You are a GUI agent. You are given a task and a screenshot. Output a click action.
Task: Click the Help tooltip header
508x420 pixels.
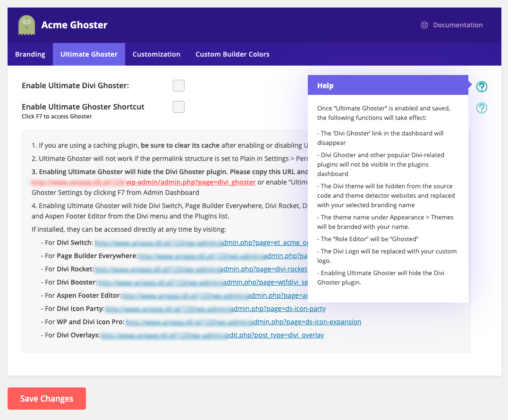388,85
